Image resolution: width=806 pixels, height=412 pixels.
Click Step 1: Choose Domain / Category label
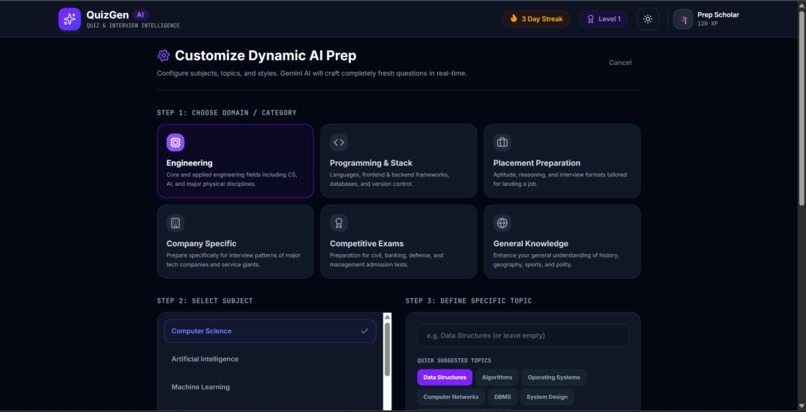227,113
